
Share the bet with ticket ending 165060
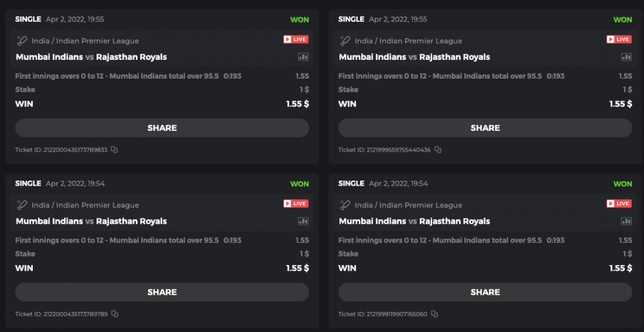pyautogui.click(x=485, y=292)
